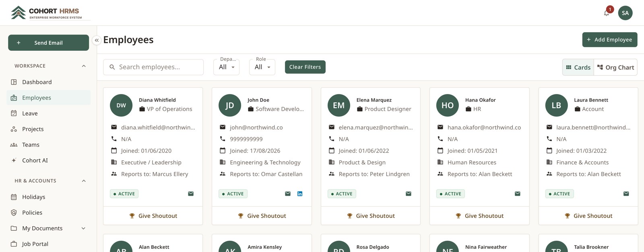Click the mail icon on John Doe's card
This screenshot has width=644, height=252.
point(288,194)
